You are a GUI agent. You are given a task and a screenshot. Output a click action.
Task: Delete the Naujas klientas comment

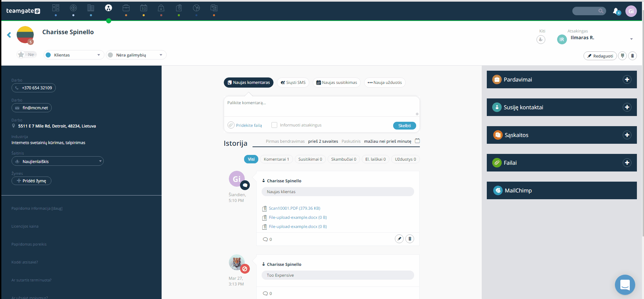[410, 239]
